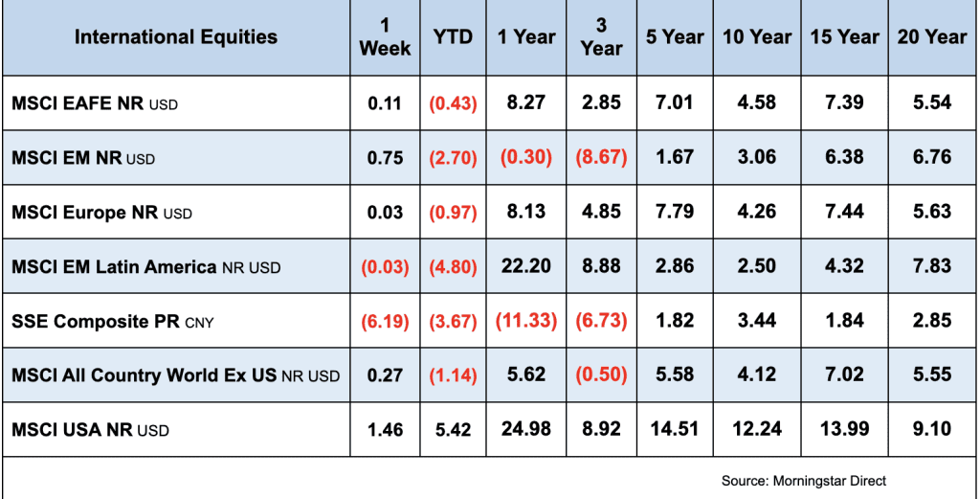This screenshot has width=980, height=499.
Task: Click the MSCI EM NR row label
Action: 83,158
